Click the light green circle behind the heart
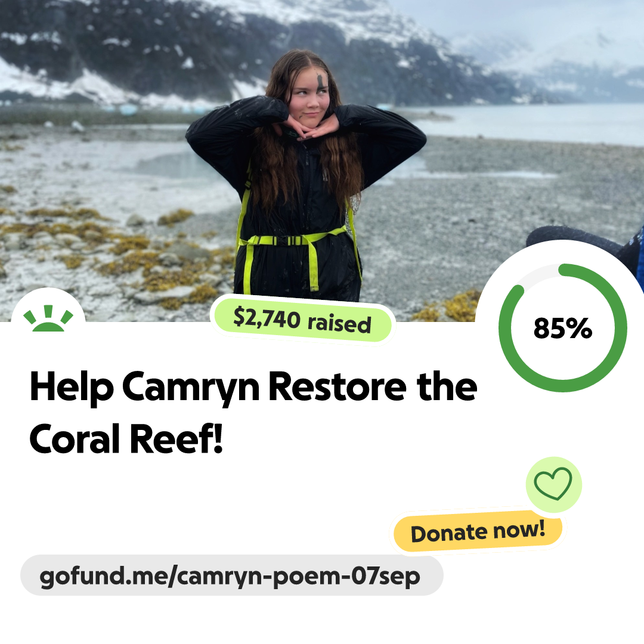The image size is (644, 644). point(553,484)
